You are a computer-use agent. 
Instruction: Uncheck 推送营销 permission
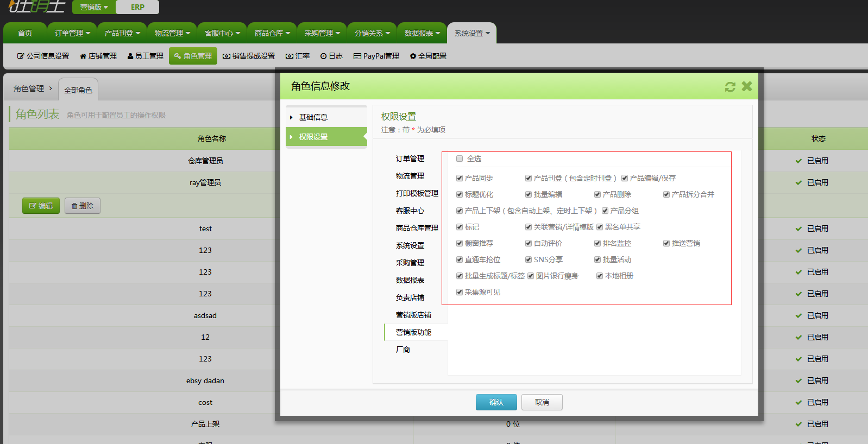point(666,243)
